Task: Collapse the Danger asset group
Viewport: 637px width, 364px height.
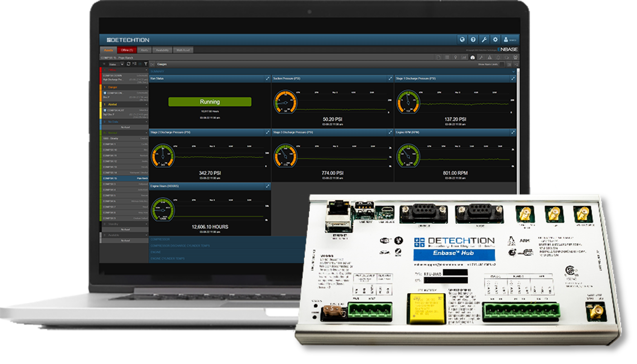Action: (x=146, y=87)
